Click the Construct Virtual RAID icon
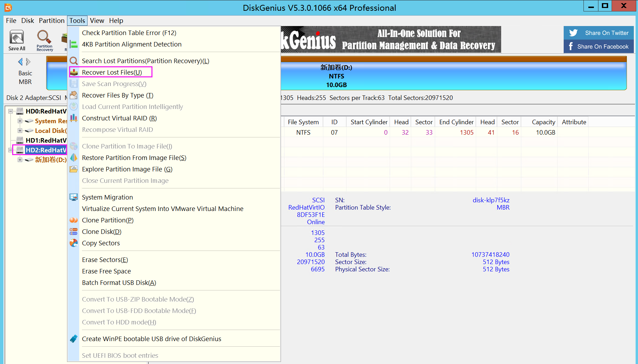This screenshot has height=364, width=638. tap(74, 118)
